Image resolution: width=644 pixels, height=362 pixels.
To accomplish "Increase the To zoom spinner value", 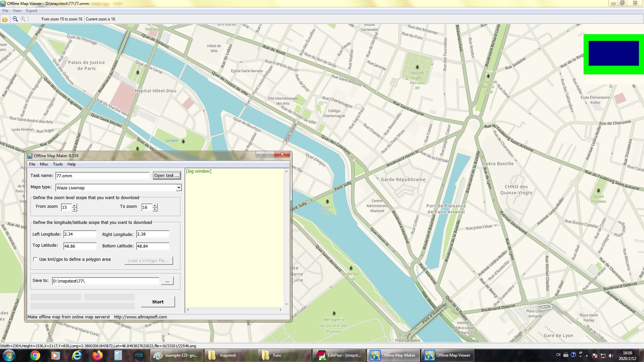I will tap(155, 205).
